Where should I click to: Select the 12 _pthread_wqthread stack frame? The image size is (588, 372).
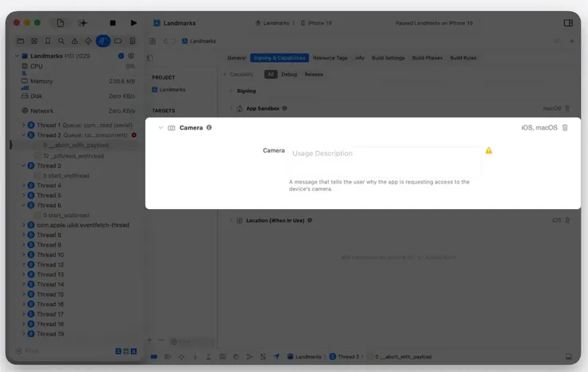[73, 156]
